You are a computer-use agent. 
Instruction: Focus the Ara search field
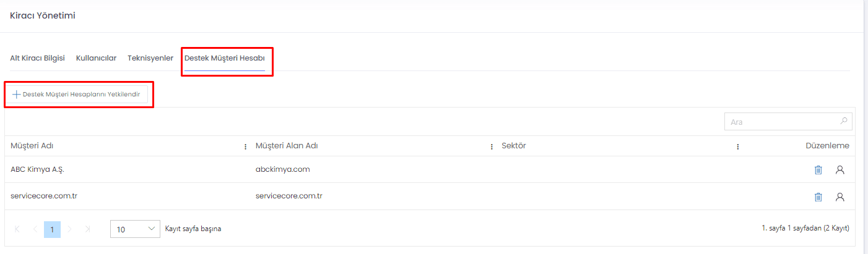point(788,122)
